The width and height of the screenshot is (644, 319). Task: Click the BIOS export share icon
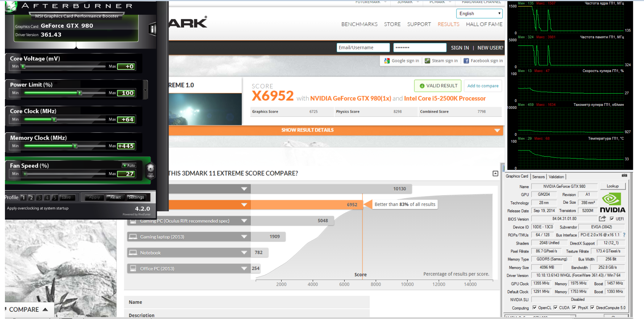[602, 218]
